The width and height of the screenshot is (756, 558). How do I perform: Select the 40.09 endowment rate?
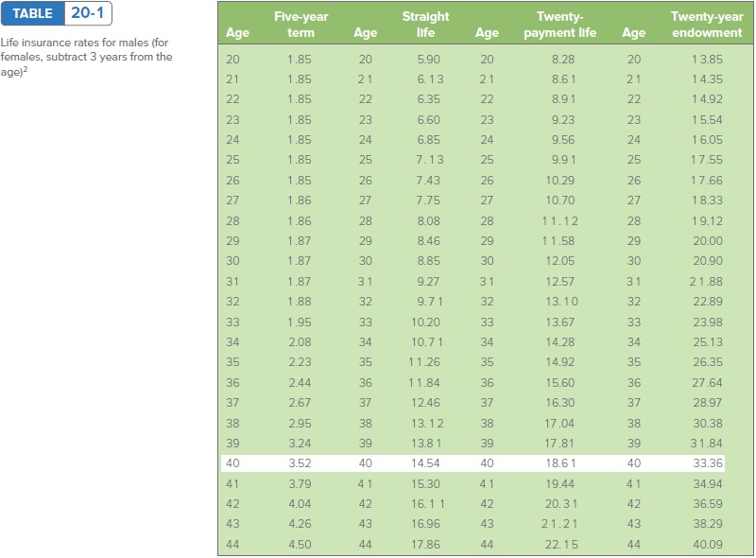(x=708, y=544)
